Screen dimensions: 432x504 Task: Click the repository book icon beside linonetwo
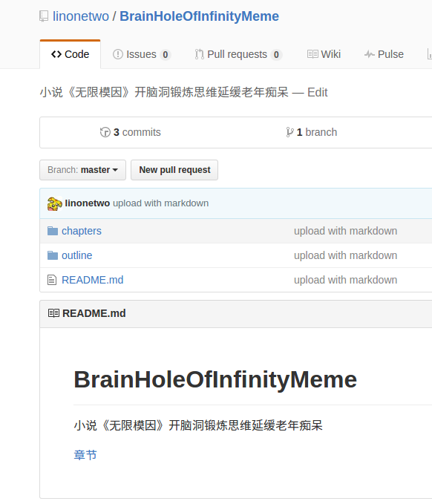[44, 16]
